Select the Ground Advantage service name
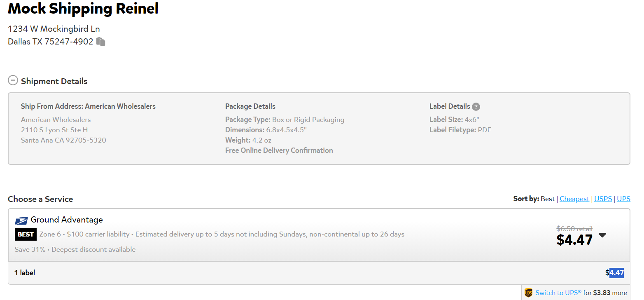This screenshot has width=644, height=300. point(67,220)
